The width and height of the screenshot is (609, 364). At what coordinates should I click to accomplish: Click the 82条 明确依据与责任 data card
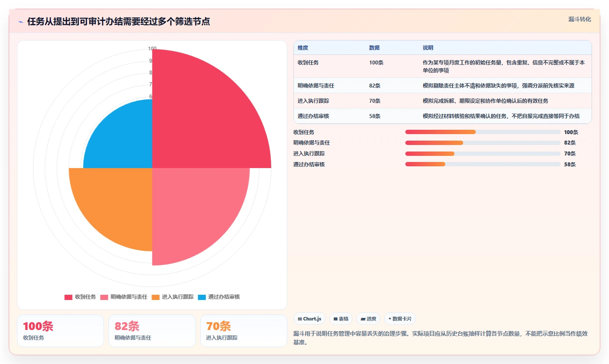[152, 330]
